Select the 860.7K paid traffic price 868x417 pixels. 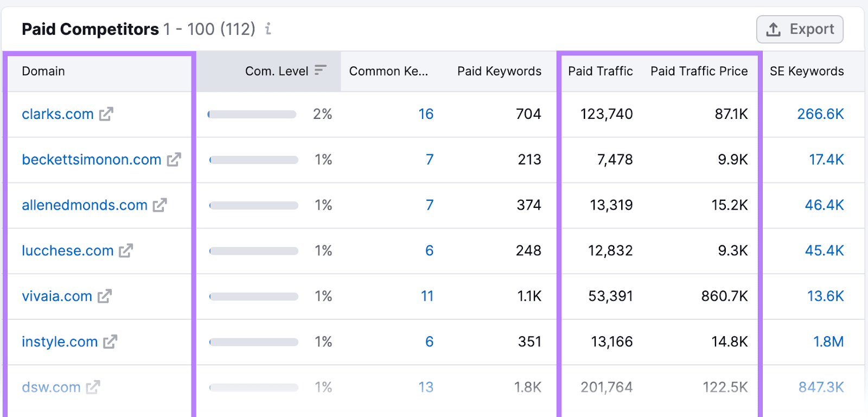[725, 296]
